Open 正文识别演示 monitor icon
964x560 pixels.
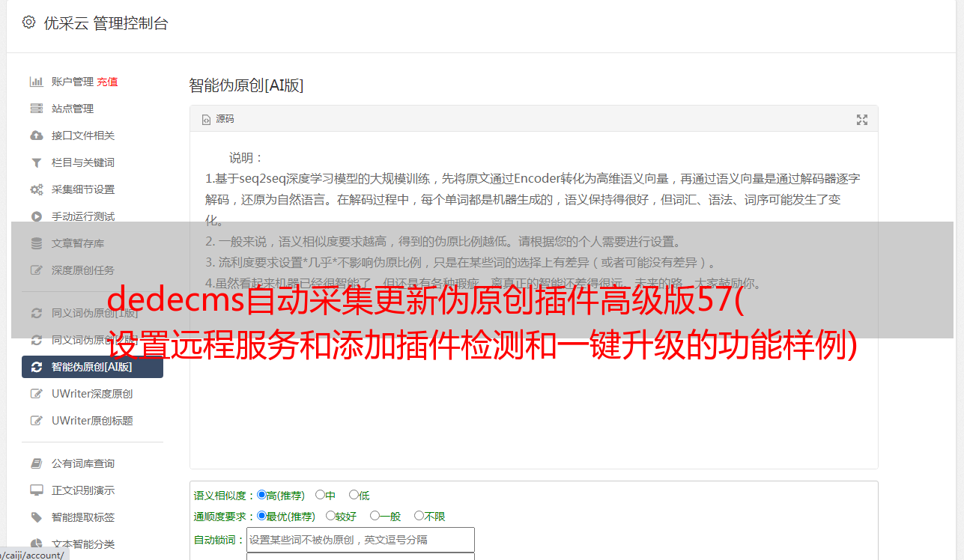pos(36,490)
